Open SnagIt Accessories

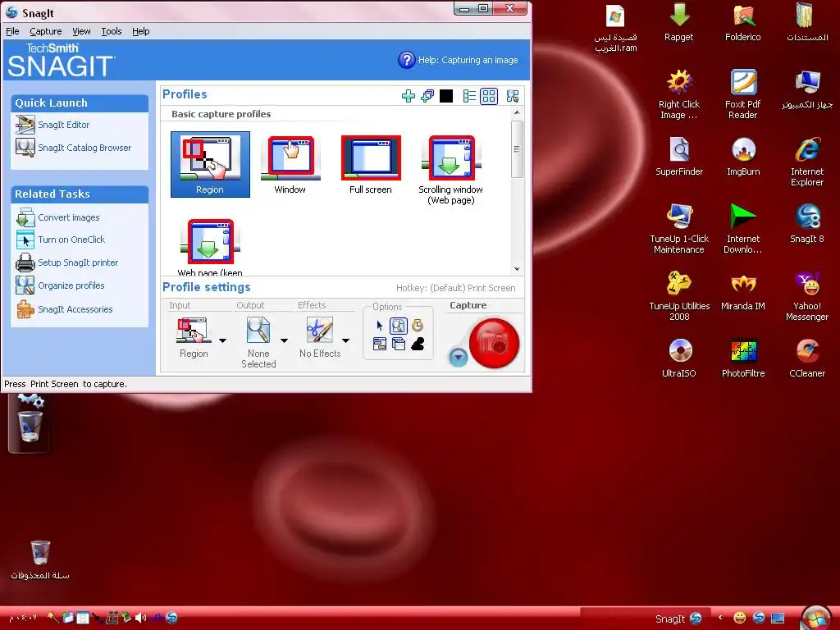(64, 309)
